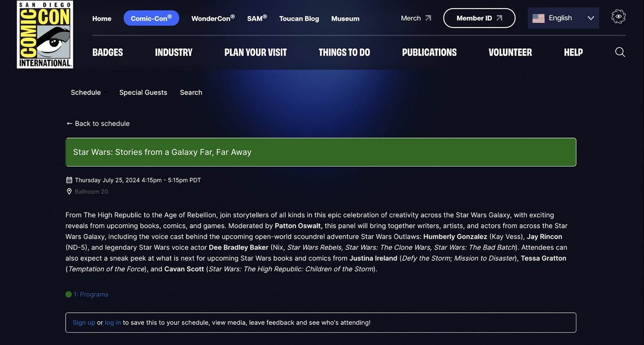Click the green Programs category dot
The image size is (644, 345).
coord(68,294)
